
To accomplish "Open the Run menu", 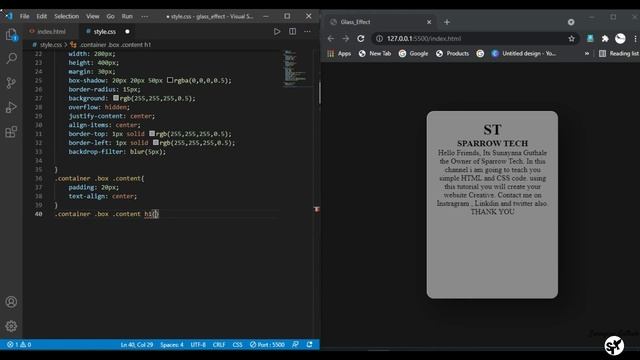I will 127,16.
